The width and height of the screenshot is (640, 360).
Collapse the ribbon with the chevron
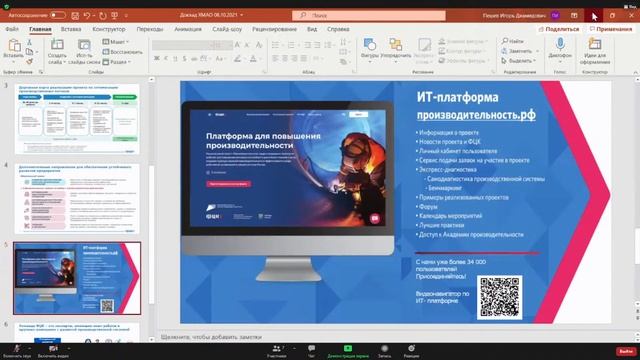[635, 72]
